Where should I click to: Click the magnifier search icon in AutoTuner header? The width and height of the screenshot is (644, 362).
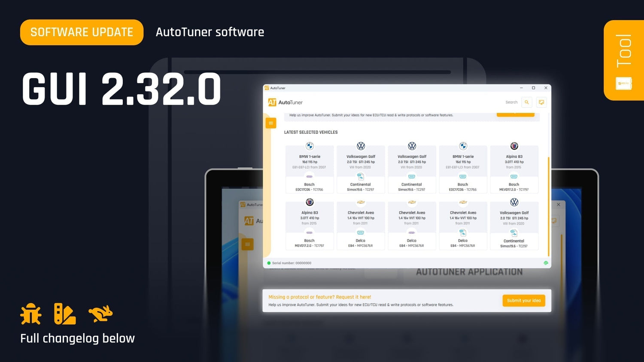527,102
